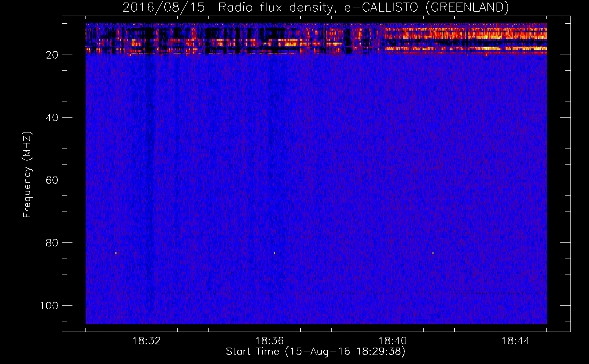Click the 18:40 time tick label
This screenshot has height=364, width=589.
point(393,341)
